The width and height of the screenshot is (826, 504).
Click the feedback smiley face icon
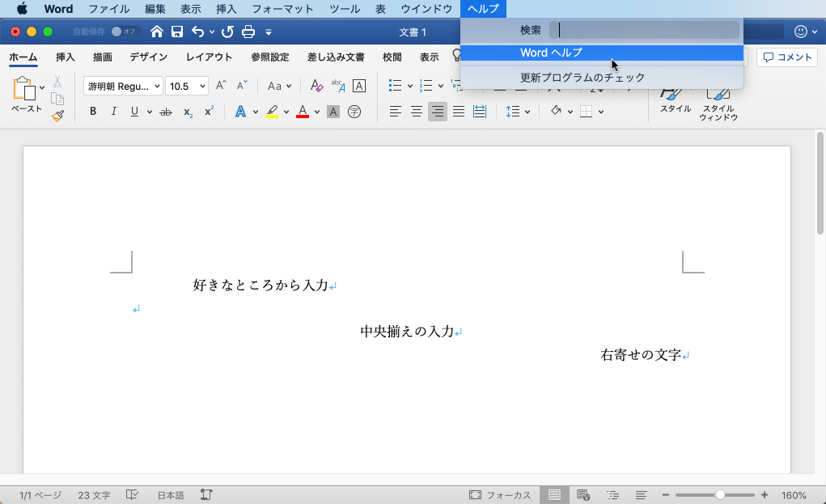801,32
